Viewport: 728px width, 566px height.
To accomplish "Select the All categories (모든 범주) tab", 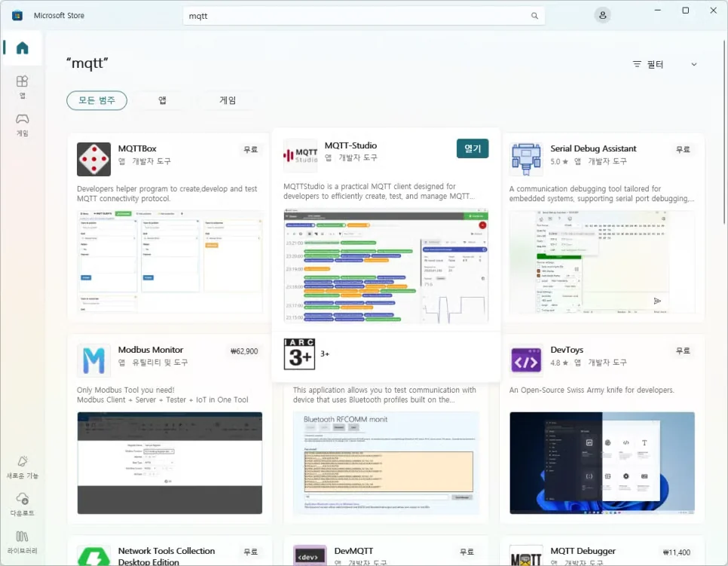I will pos(96,100).
